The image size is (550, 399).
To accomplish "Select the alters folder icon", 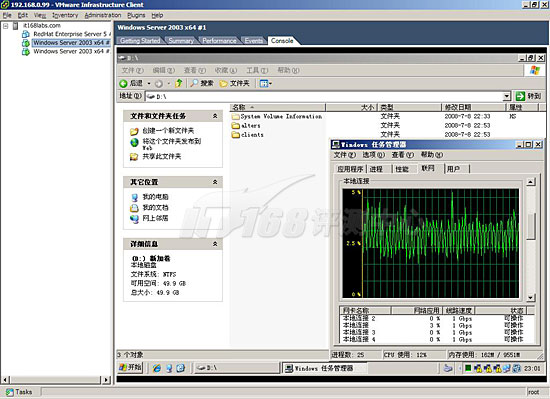I will pyautogui.click(x=235, y=126).
